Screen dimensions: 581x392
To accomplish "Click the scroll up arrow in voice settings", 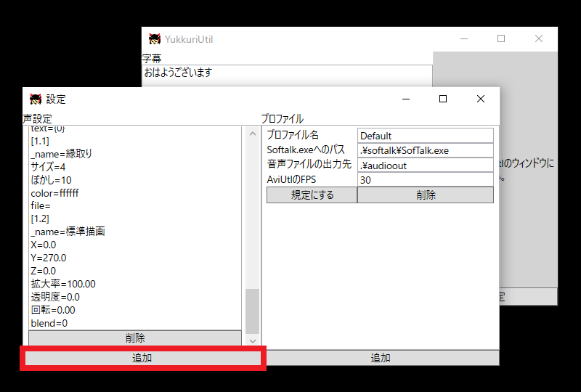I will (253, 134).
